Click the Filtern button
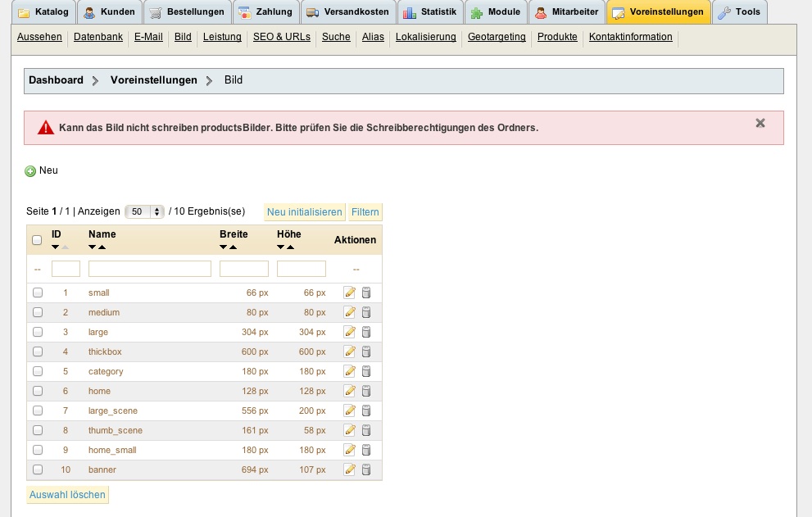Viewport: 812px width, 517px height. (365, 212)
